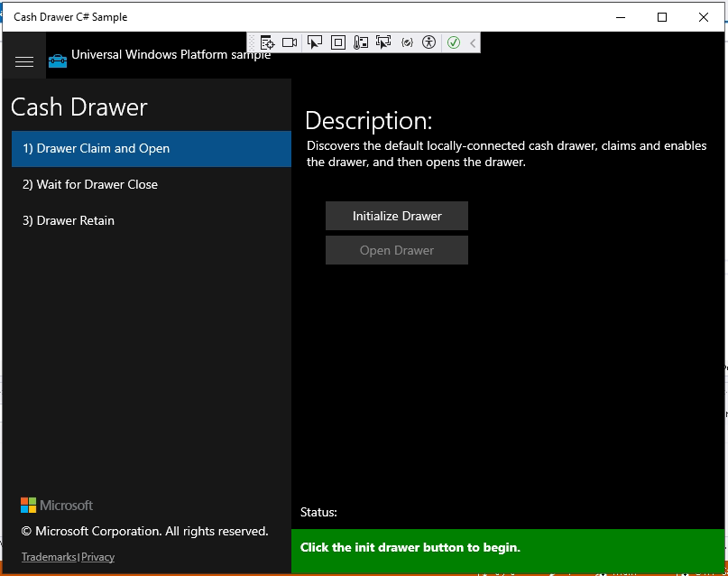Screen dimensions: 728x576
Task: Click the thermometer icon in debug toolbar
Action: tap(361, 42)
